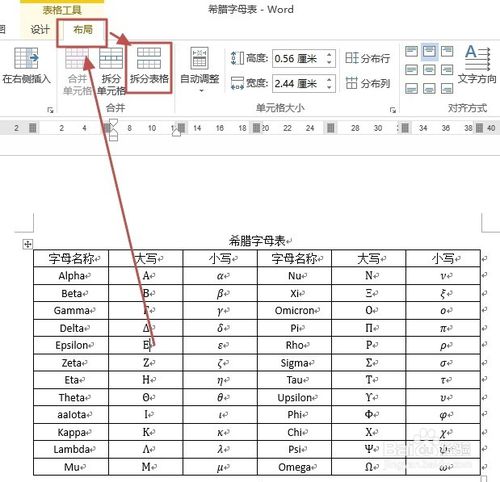Click the Delta cell

(x=71, y=328)
